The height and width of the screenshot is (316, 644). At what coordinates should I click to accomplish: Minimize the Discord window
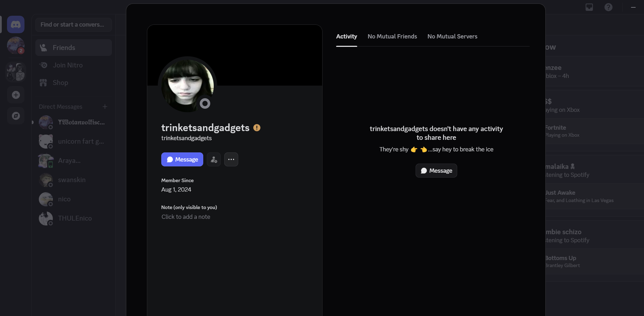click(633, 7)
